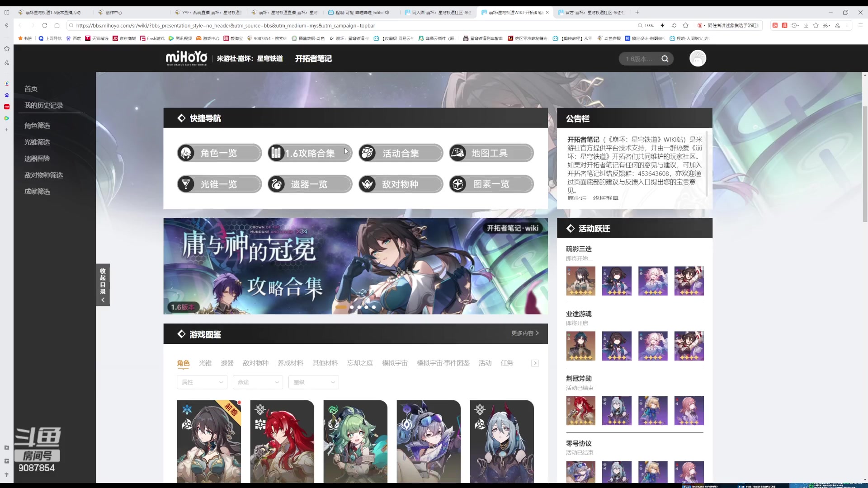Switch to the 光锥 tab in 游戏图鉴
Image resolution: width=868 pixels, height=488 pixels.
click(205, 363)
